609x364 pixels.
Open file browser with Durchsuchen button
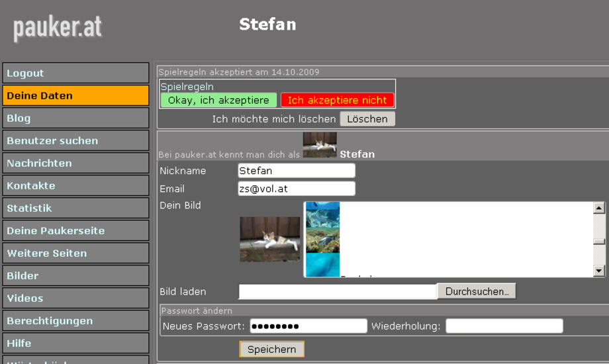point(477,291)
